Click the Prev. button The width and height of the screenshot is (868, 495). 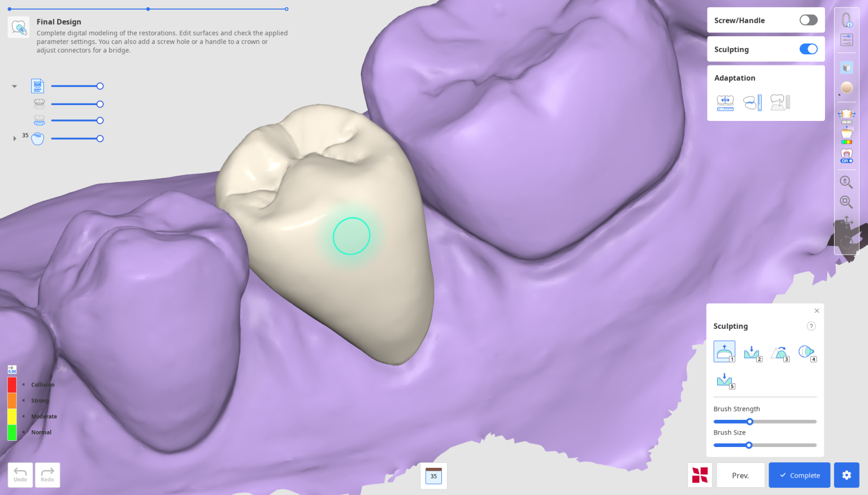(740, 475)
